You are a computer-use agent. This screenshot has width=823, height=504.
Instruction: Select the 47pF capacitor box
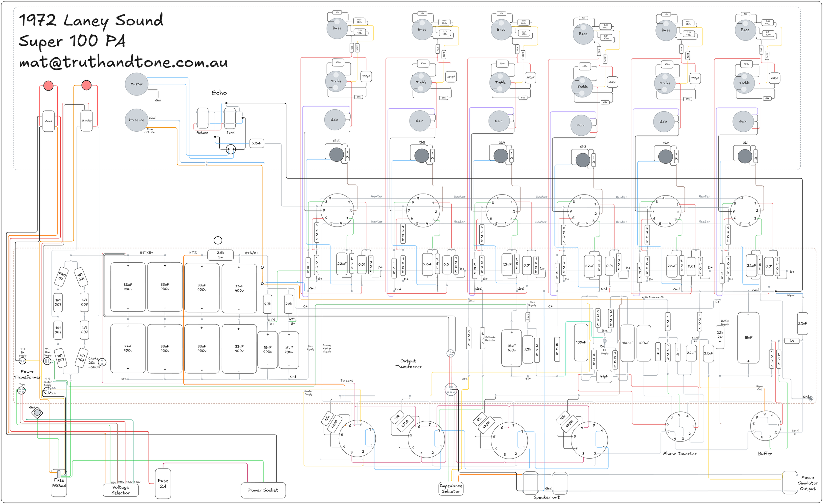click(x=604, y=376)
